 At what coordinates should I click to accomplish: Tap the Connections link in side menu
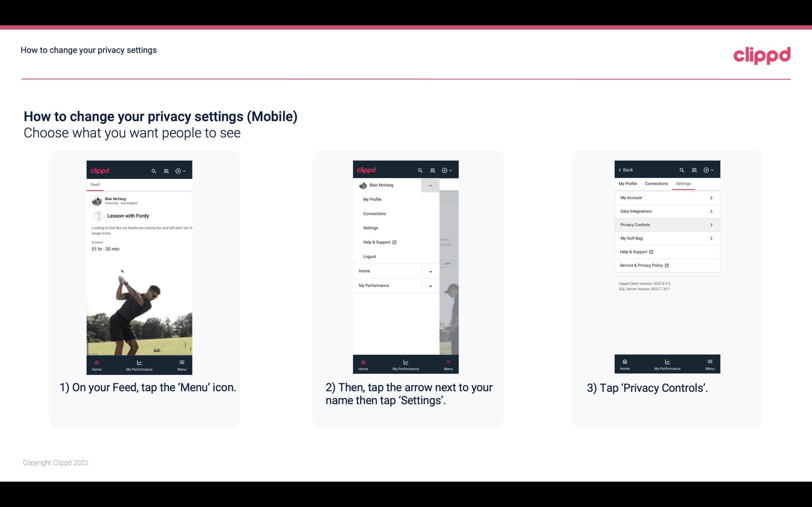pos(375,213)
